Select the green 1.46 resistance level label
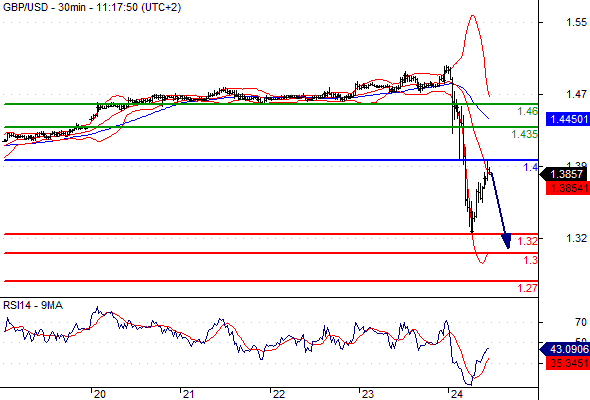 click(x=528, y=111)
